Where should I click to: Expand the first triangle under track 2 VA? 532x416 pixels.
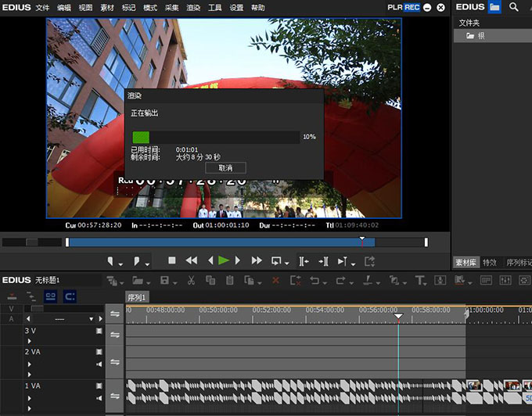coord(30,364)
